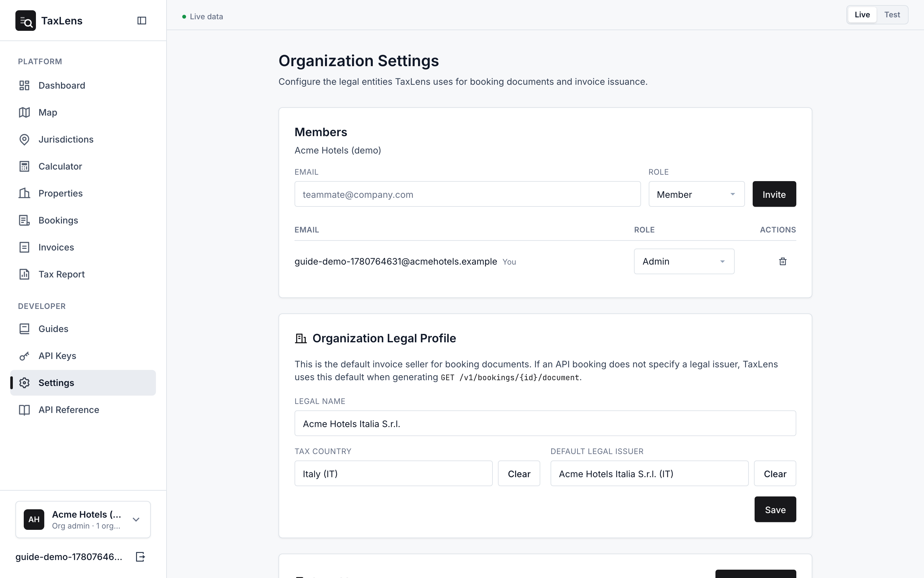Expand the Acme Hotels organization switcher
Image resolution: width=924 pixels, height=578 pixels.
[x=83, y=519]
